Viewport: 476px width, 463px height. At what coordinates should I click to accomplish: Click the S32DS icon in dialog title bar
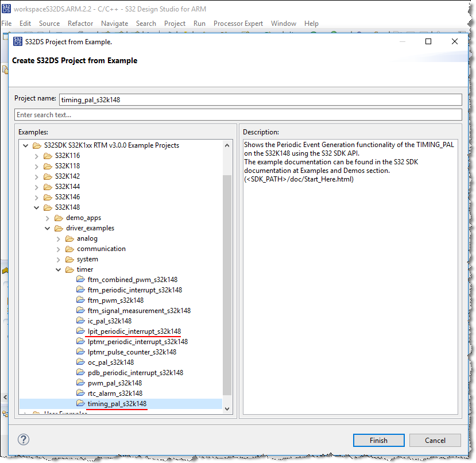click(x=18, y=41)
